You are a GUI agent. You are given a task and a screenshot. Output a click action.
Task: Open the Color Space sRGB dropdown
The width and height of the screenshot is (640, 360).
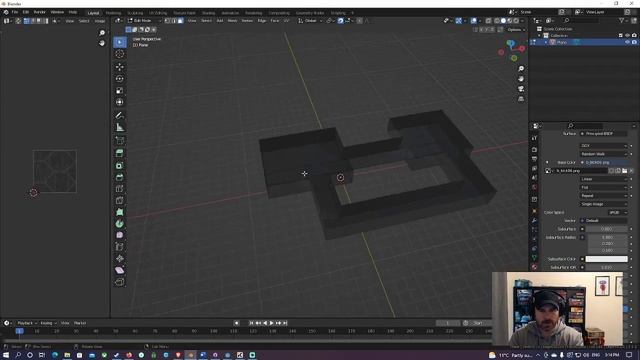[x=617, y=212]
